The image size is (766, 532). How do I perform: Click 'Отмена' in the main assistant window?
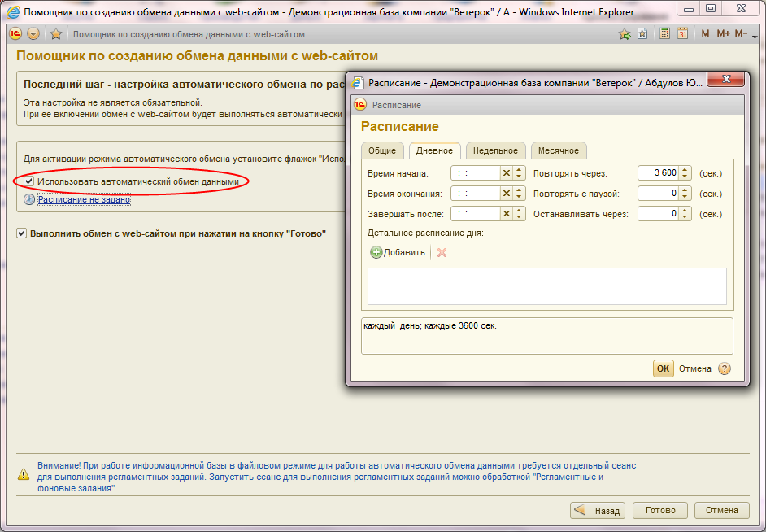point(721,511)
